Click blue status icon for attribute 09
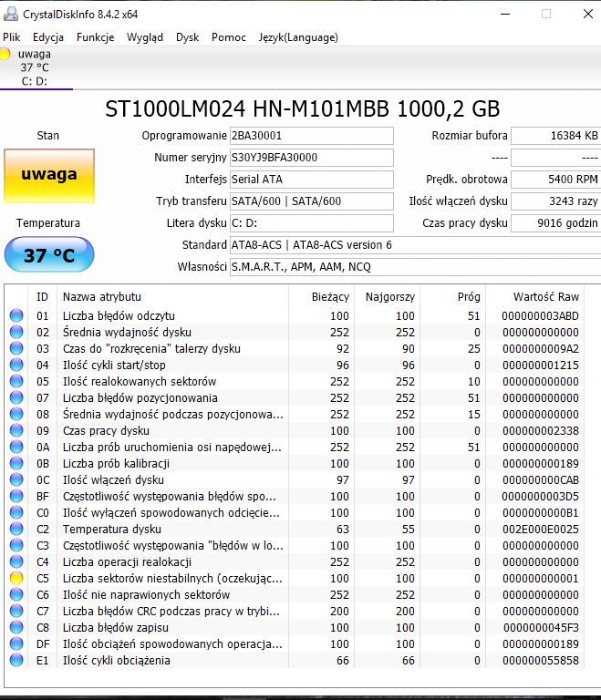 click(16, 430)
